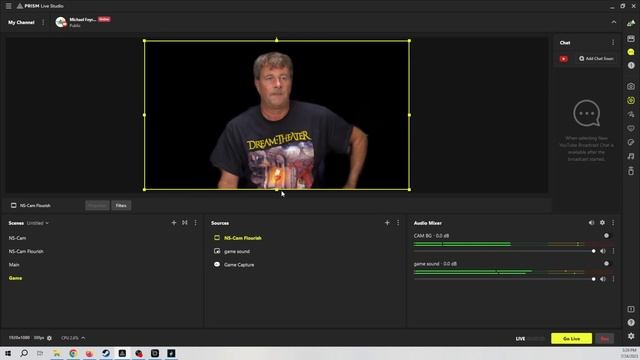Add a new source with the plus icon

(x=387, y=223)
